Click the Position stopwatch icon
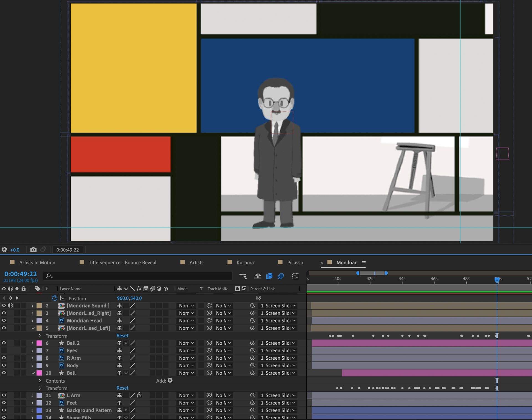This screenshot has width=532, height=420. [x=55, y=298]
